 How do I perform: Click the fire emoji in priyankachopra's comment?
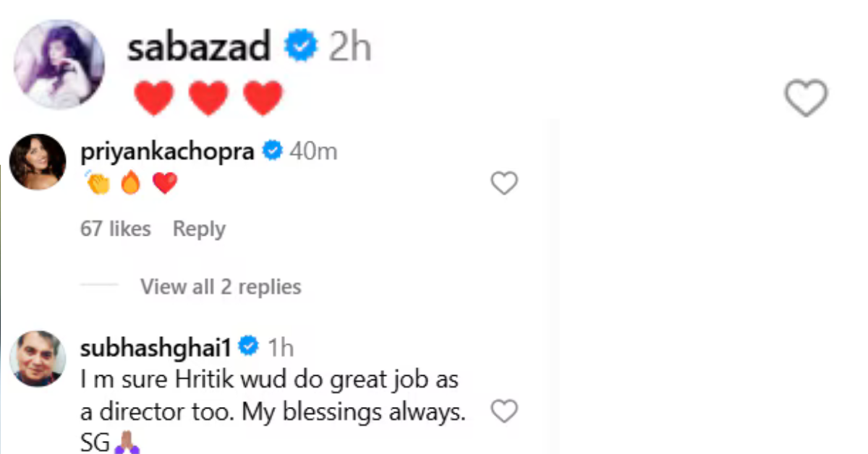[130, 184]
